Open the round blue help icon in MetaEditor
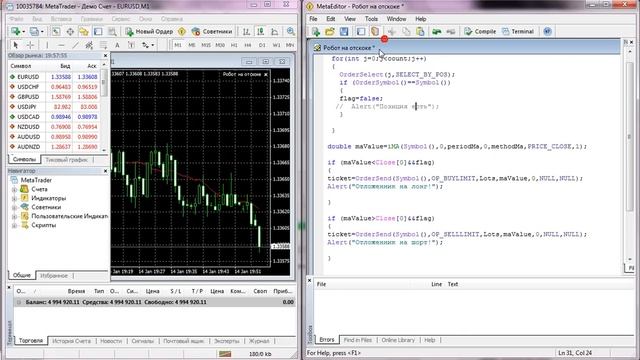Screen dimensions: 640x360 [547, 31]
